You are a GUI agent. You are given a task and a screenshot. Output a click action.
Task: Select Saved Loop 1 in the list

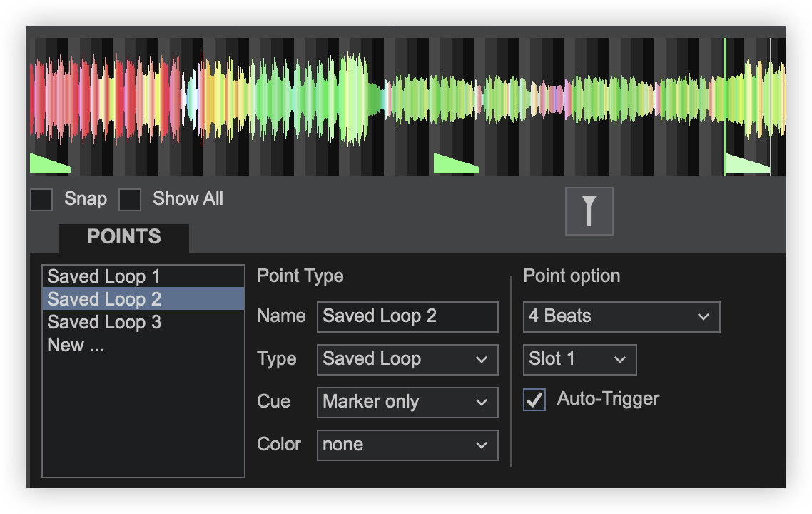pyautogui.click(x=104, y=276)
